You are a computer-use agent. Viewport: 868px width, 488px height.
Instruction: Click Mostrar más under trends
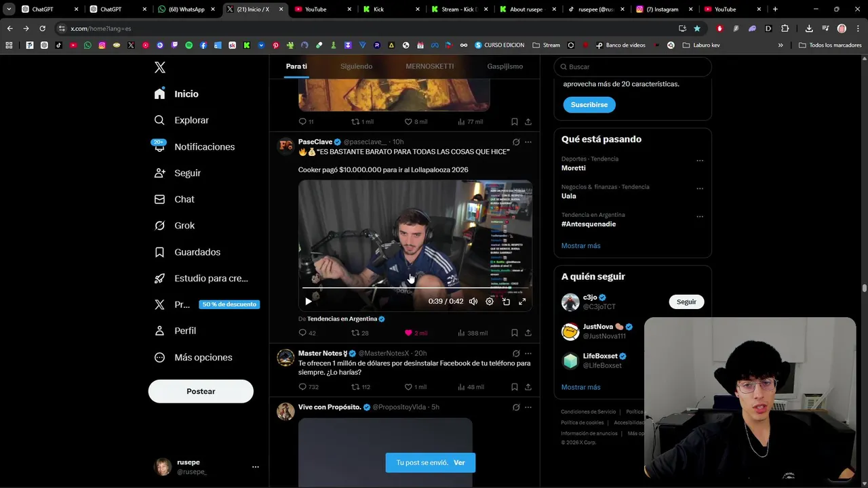[x=580, y=245]
